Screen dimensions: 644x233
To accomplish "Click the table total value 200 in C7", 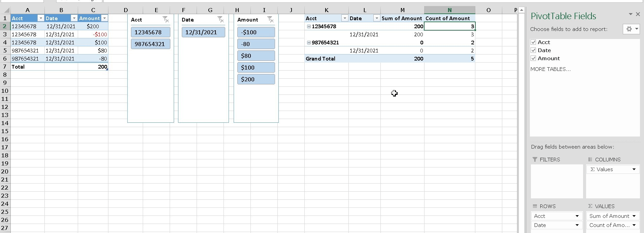I will (93, 67).
